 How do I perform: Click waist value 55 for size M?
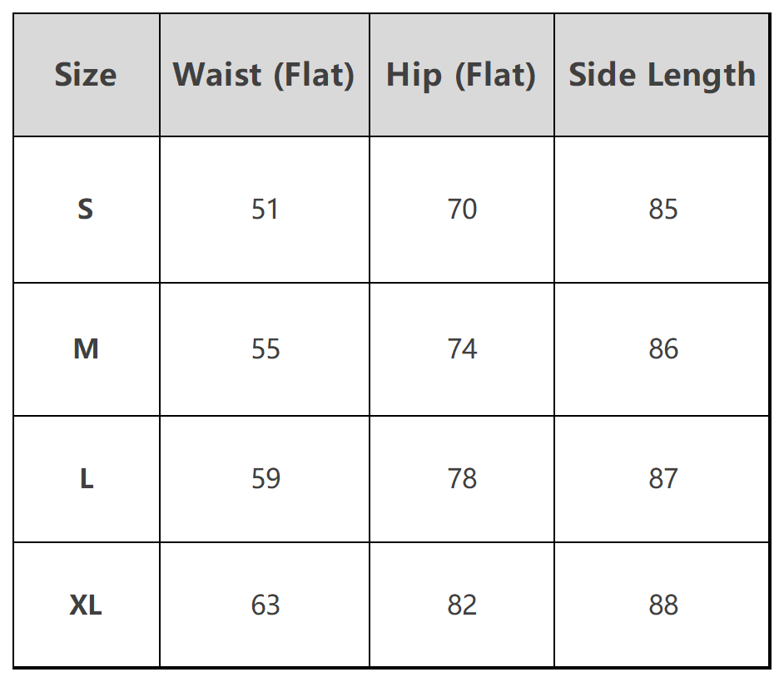pos(265,348)
